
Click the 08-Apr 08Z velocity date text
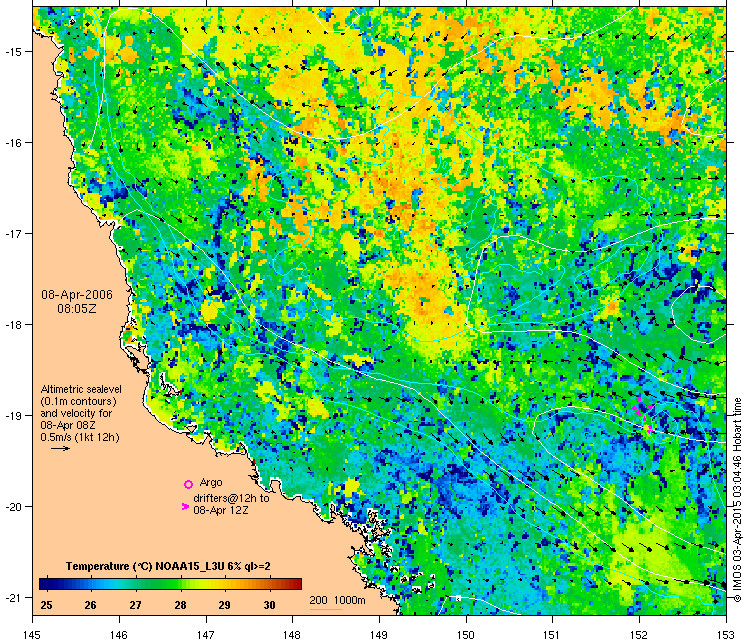[x=68, y=425]
